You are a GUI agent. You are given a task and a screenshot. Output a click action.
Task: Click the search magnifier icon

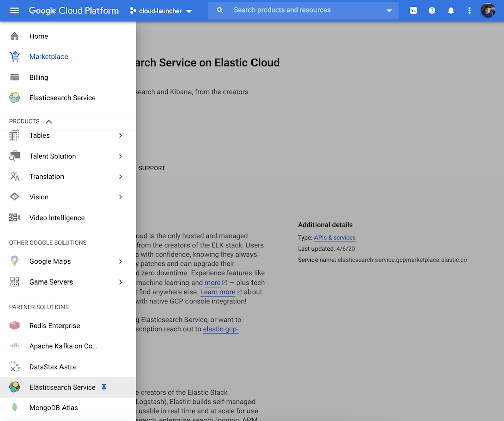pos(220,10)
